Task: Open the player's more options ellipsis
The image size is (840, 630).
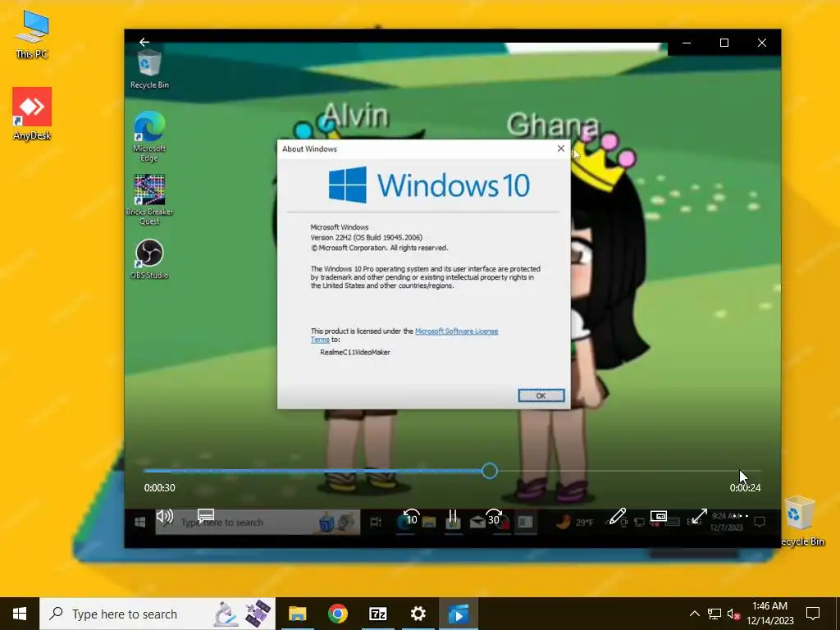Action: pos(741,517)
